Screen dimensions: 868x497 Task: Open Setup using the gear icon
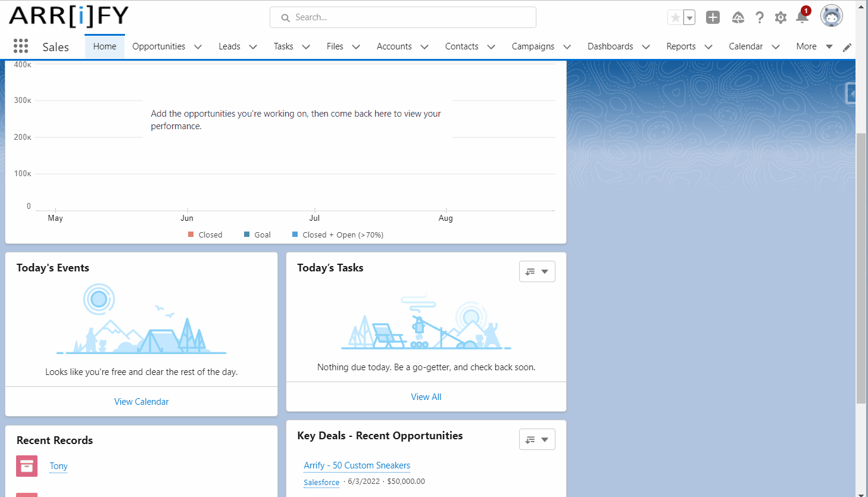coord(780,17)
